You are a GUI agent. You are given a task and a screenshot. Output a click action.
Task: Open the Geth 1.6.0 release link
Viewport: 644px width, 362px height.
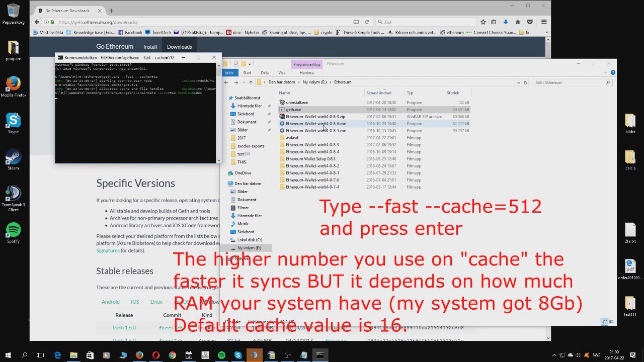click(x=124, y=327)
